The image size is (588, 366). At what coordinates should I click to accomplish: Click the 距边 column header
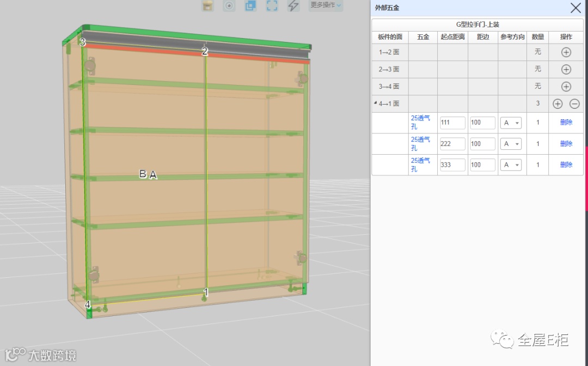coord(483,36)
